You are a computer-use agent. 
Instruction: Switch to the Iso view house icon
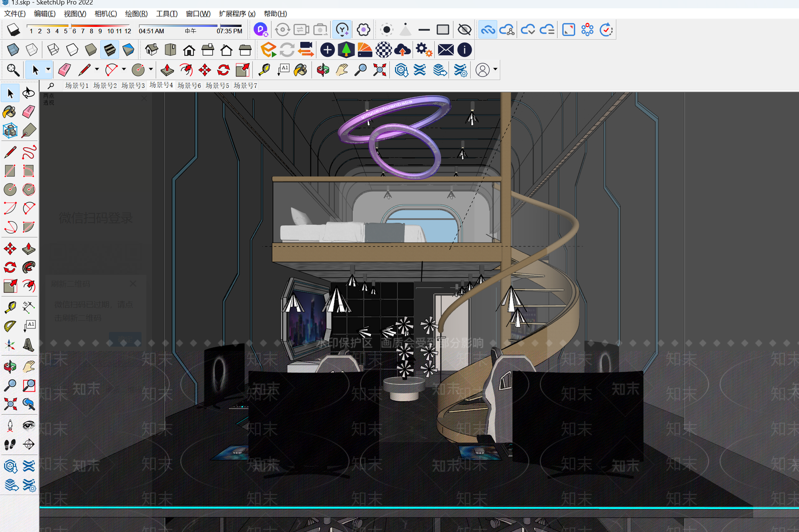click(x=152, y=49)
